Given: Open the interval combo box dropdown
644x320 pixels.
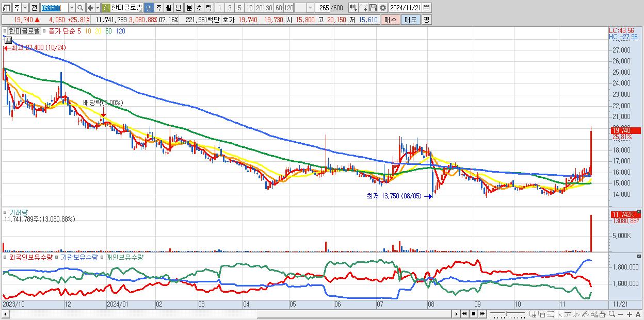Looking at the screenshot, I should (310, 8).
